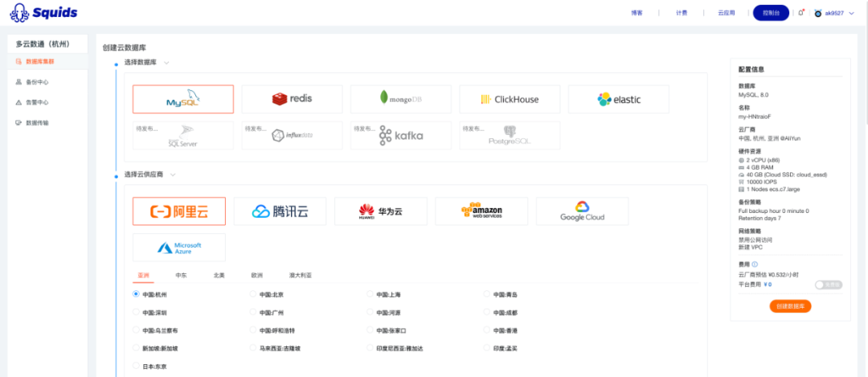Switch to the 中东 region tab
Viewport: 868px width, 377px height.
[181, 275]
